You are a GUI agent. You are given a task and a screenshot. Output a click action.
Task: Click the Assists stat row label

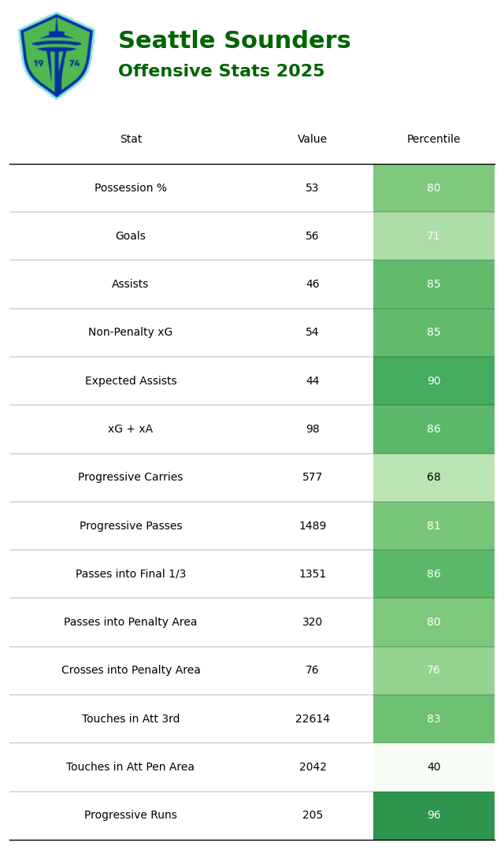131,284
